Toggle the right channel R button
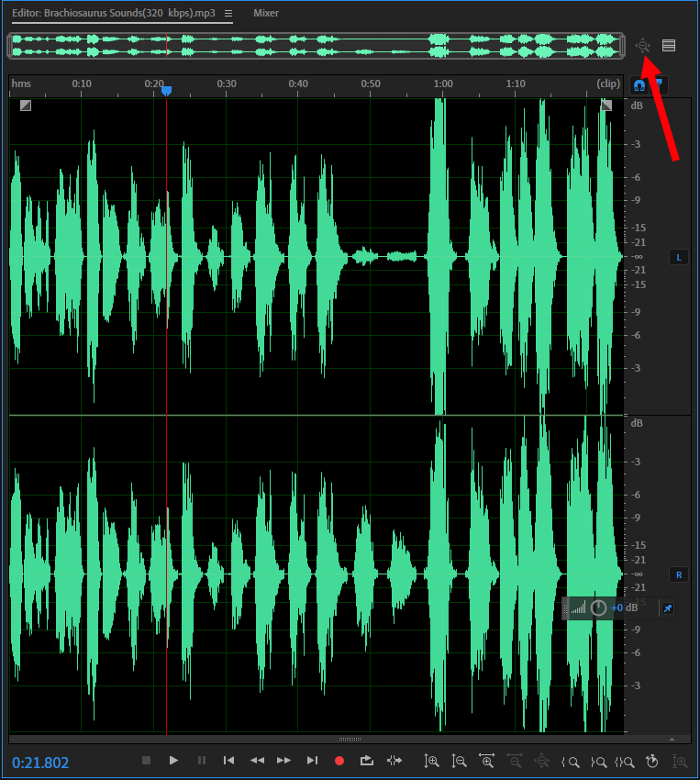 [x=679, y=574]
